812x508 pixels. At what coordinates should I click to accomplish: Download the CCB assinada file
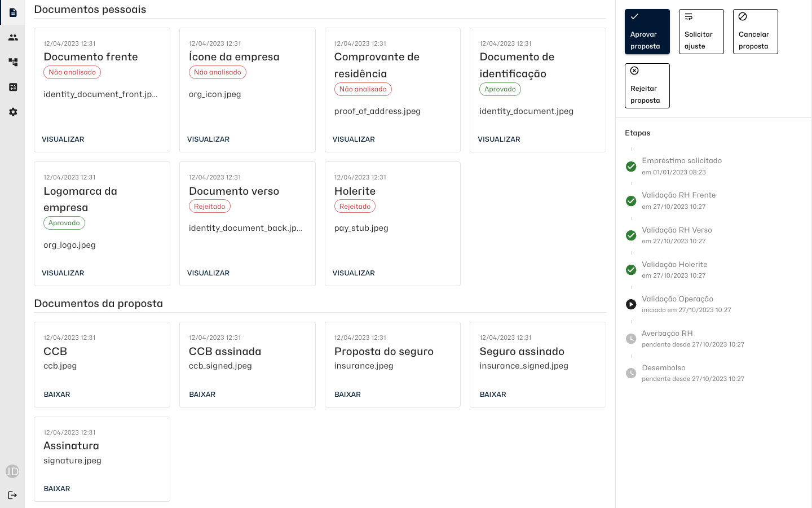point(202,395)
